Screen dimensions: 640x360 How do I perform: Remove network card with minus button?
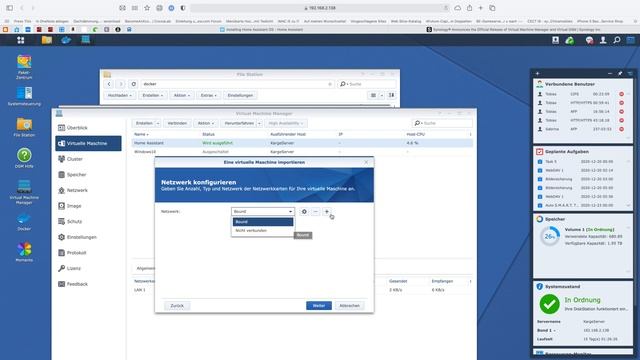(x=316, y=211)
